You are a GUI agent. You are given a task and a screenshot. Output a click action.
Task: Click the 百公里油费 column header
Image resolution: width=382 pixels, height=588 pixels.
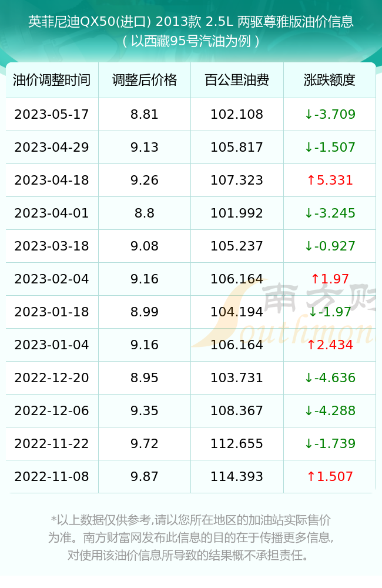click(237, 80)
